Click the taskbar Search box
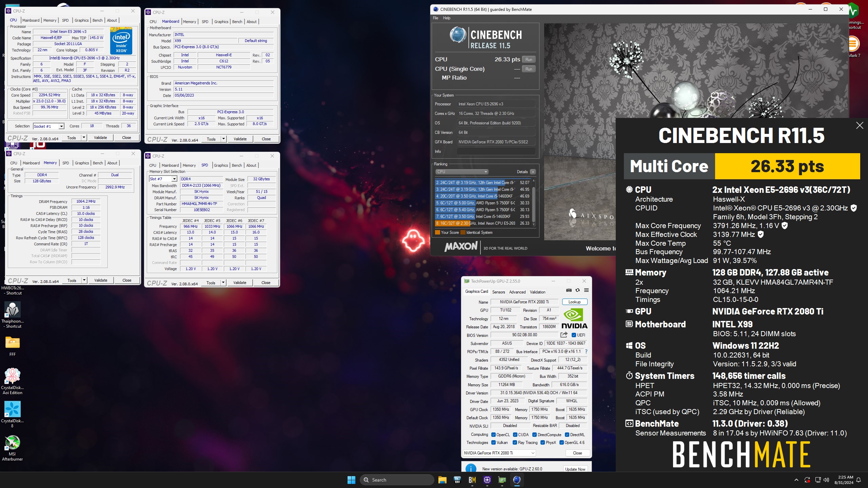 click(x=397, y=480)
